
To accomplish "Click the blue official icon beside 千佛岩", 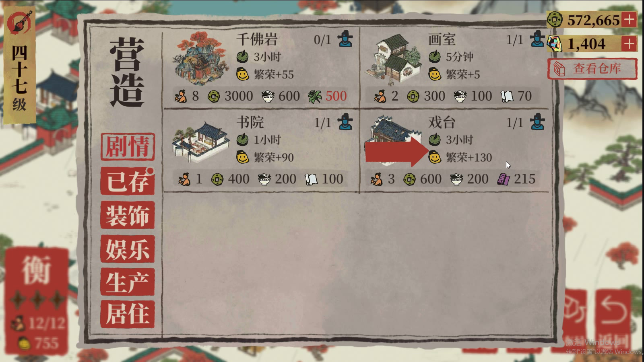I will (345, 39).
